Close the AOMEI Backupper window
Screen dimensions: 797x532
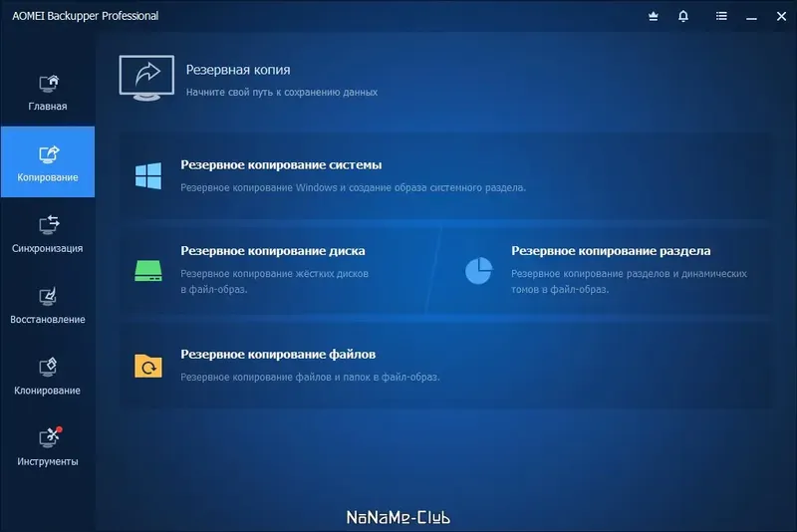tap(782, 16)
